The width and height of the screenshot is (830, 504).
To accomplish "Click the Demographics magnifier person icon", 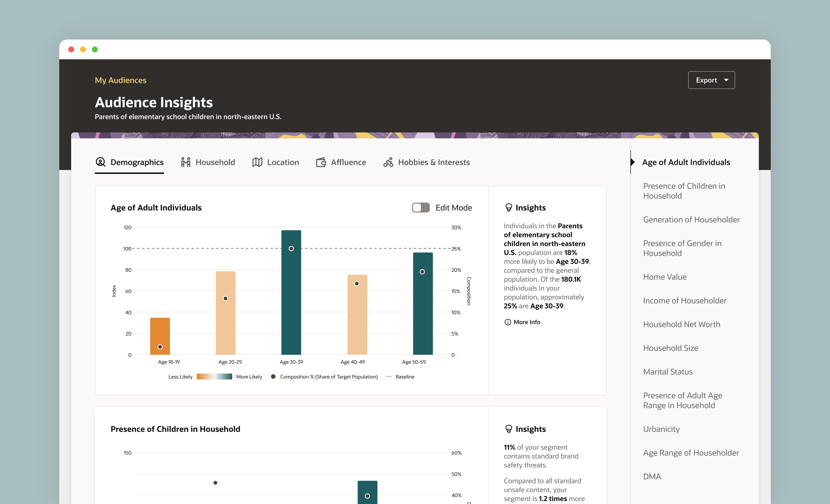I will click(x=100, y=162).
